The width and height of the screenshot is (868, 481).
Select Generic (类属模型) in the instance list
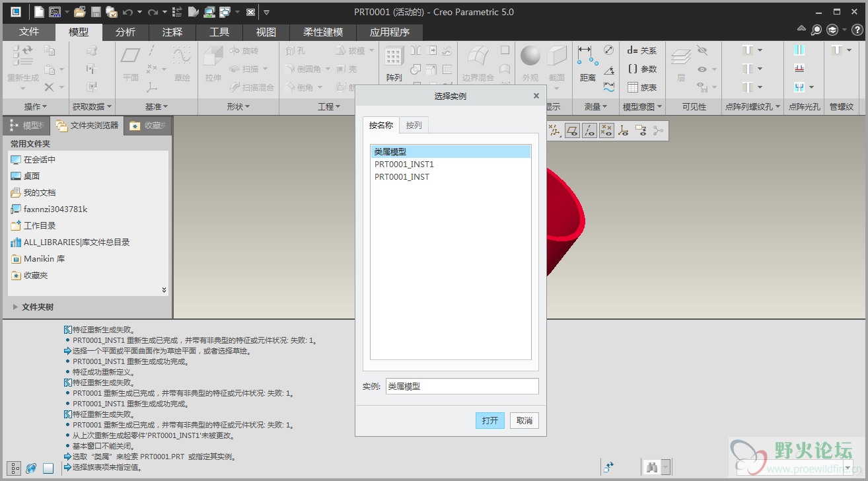451,151
